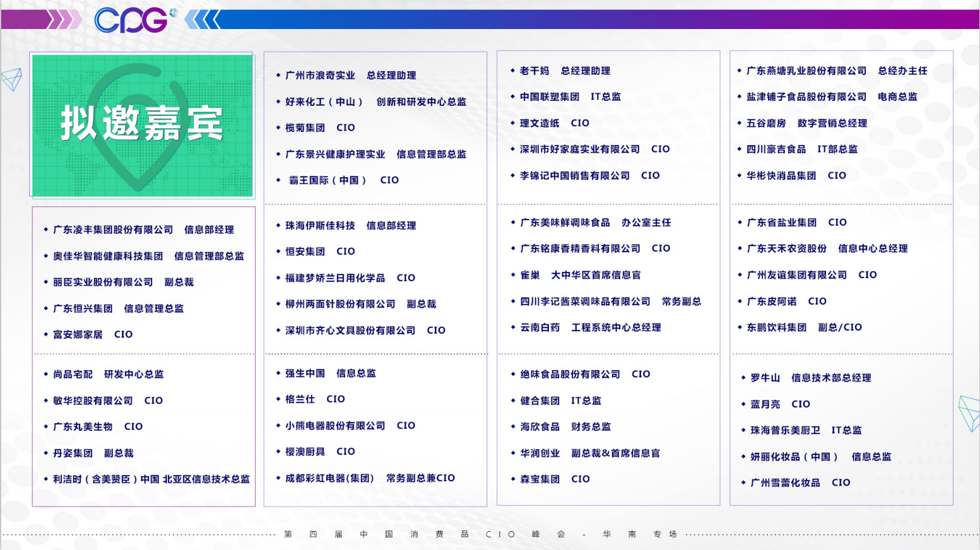Click the row 理文造纸 CIO

[550, 123]
